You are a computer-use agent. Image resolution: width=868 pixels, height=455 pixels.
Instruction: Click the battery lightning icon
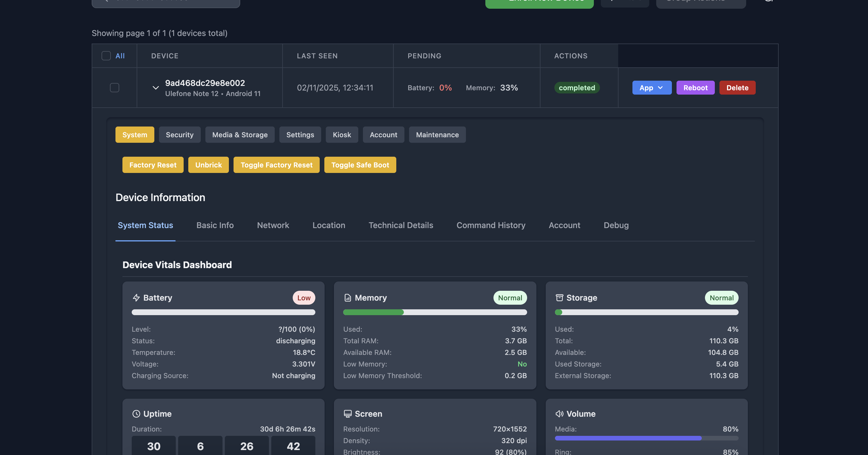click(136, 298)
